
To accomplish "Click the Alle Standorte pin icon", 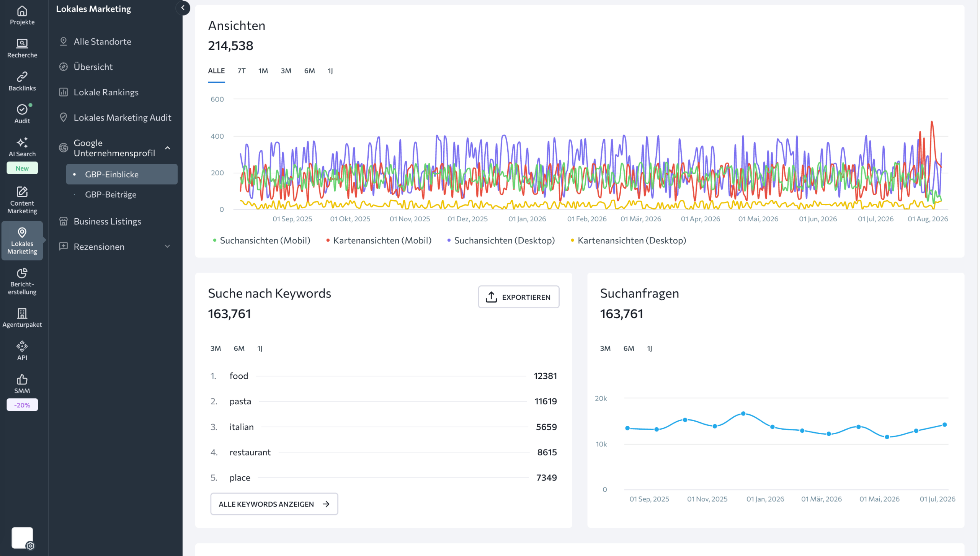I will coord(64,41).
